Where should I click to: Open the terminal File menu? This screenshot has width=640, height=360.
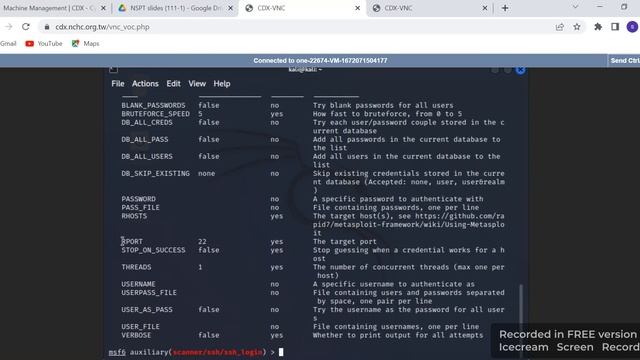click(x=118, y=84)
